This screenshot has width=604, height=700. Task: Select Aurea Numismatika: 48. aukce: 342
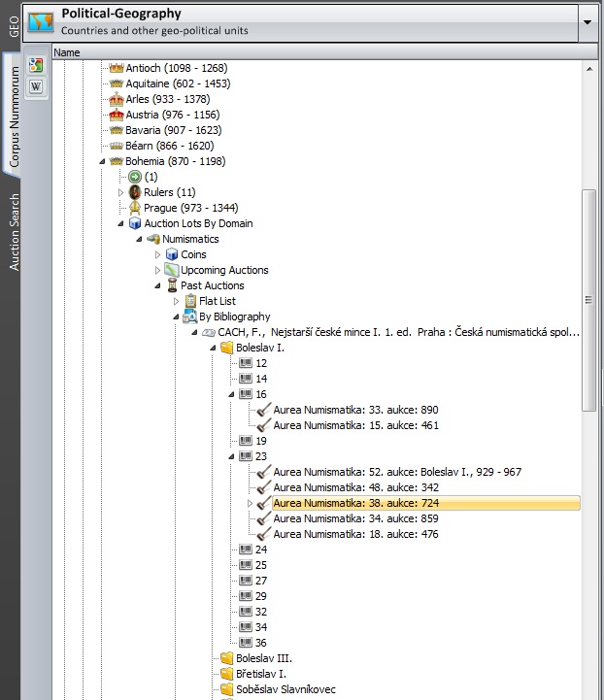tap(355, 487)
